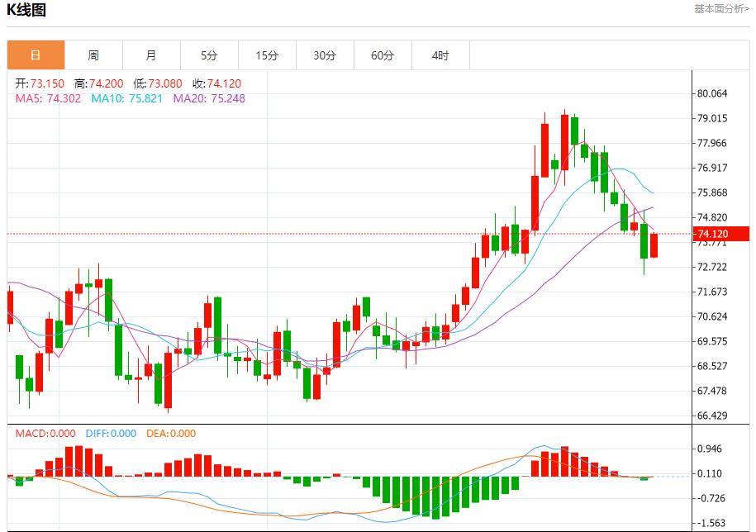
Task: Click the 开:73.150 open price value
Action: click(40, 83)
